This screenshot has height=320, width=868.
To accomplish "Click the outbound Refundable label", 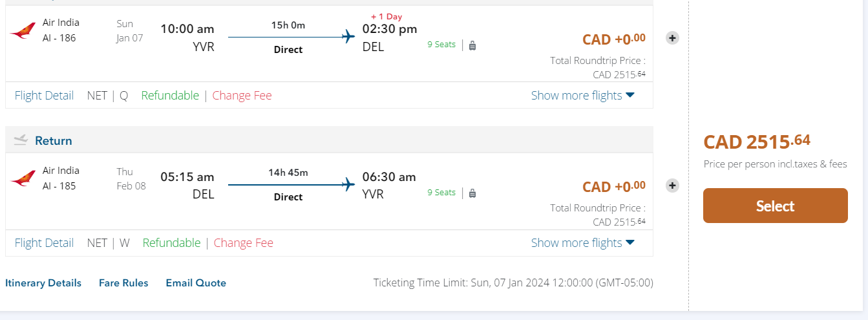I will [x=170, y=96].
